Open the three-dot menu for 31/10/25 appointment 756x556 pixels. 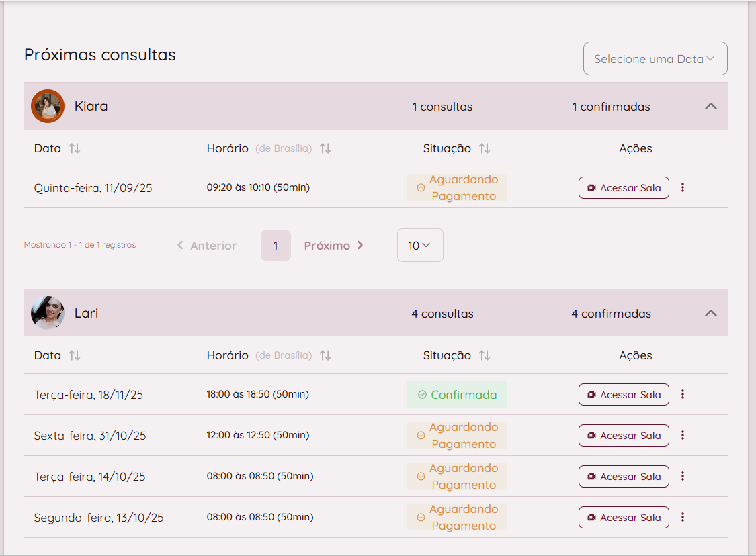pos(683,435)
